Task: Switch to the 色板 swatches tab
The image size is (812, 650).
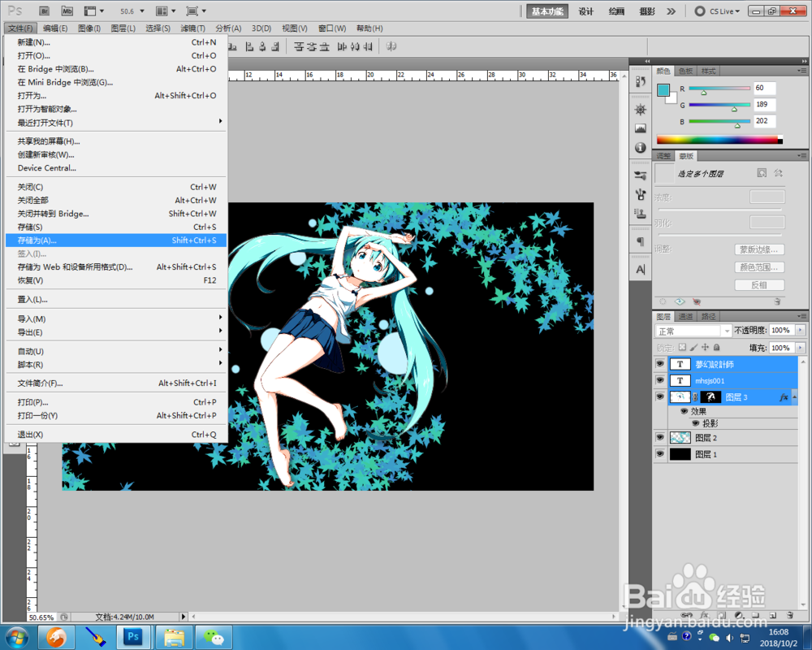Action: [685, 71]
